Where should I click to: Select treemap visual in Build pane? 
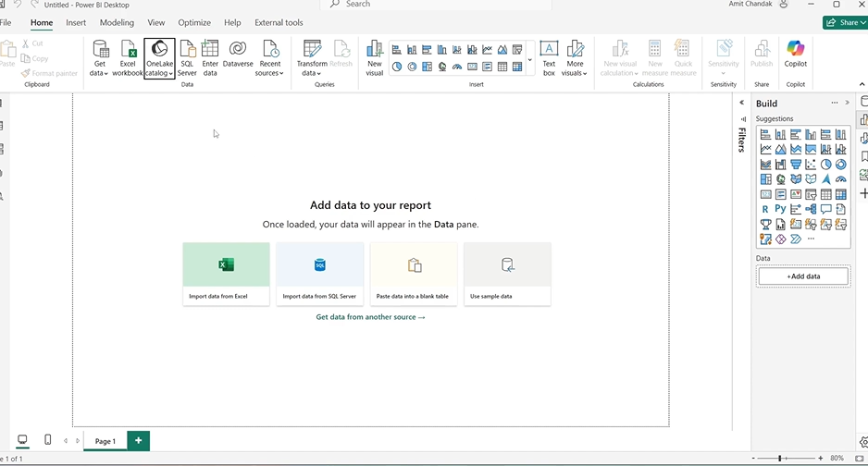765,179
